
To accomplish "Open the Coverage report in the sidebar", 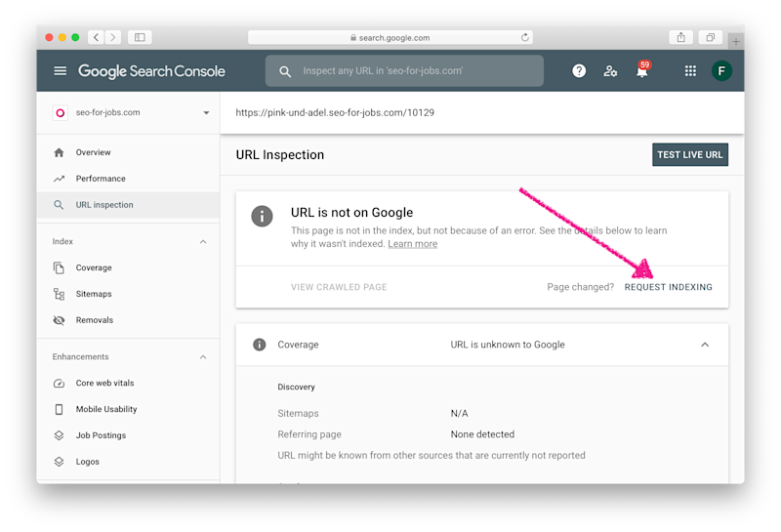I will coord(94,267).
